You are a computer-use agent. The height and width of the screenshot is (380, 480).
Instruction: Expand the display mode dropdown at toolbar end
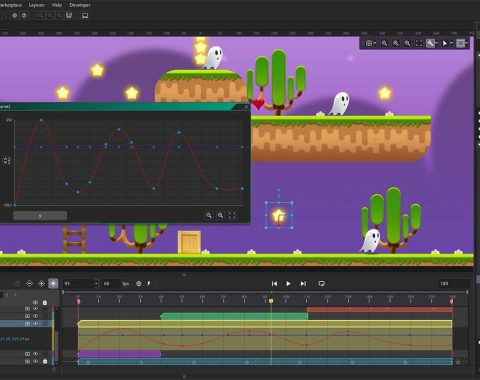[x=466, y=43]
